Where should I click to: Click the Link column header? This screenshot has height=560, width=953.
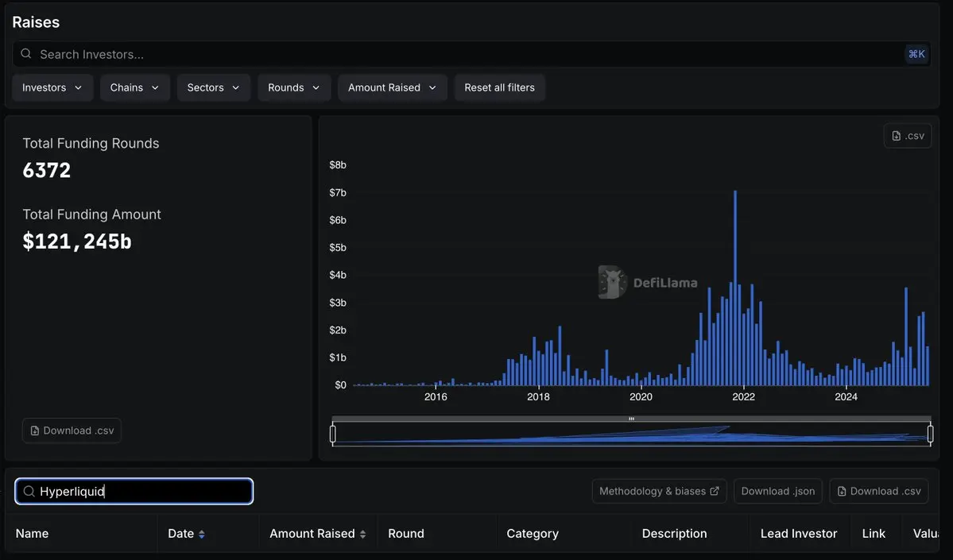pyautogui.click(x=874, y=533)
